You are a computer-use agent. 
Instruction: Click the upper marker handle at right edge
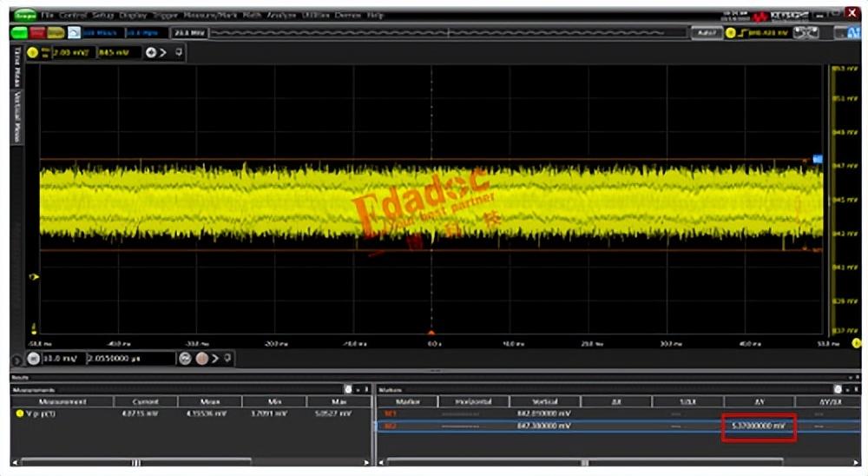click(817, 160)
